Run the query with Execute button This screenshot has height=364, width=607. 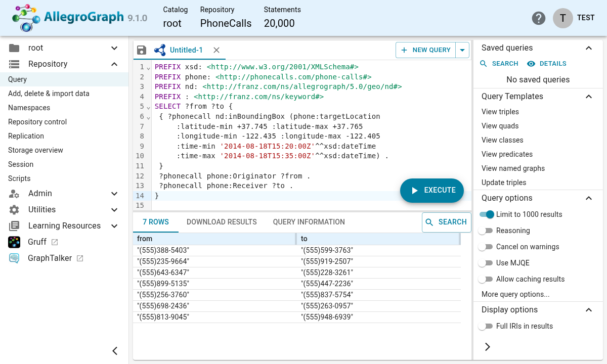click(x=432, y=191)
